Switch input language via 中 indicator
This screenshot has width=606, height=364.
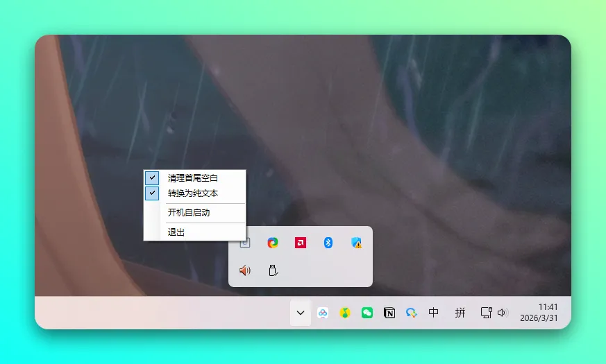tap(434, 312)
